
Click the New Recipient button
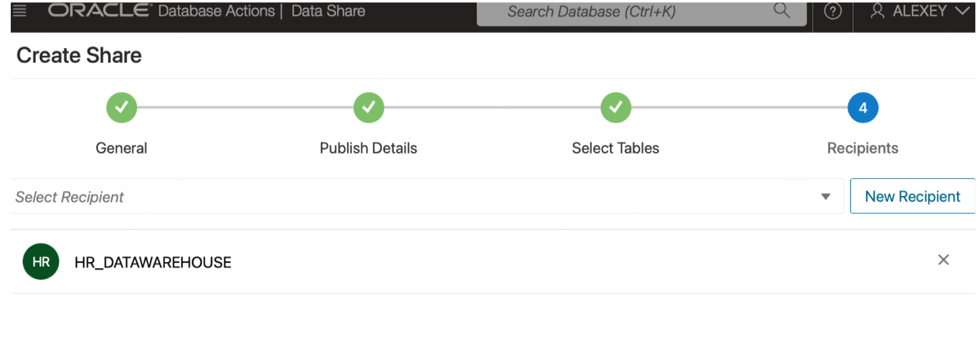(x=912, y=197)
